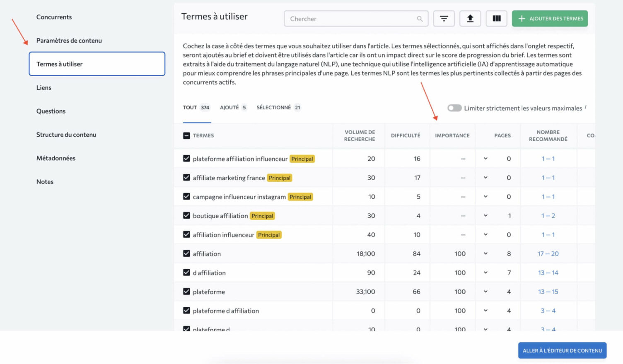Uncheck the 'affiliation influenceur' term
Screen dimensions: 623x364
(x=186, y=235)
